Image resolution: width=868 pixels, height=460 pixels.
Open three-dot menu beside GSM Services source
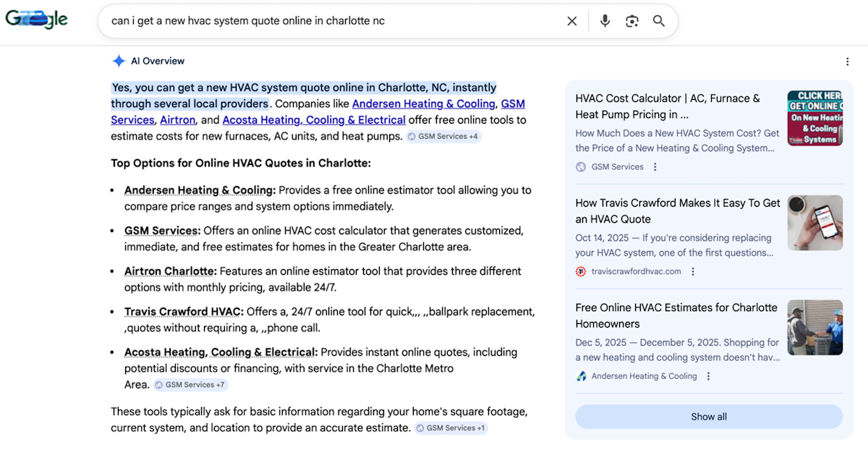(655, 167)
